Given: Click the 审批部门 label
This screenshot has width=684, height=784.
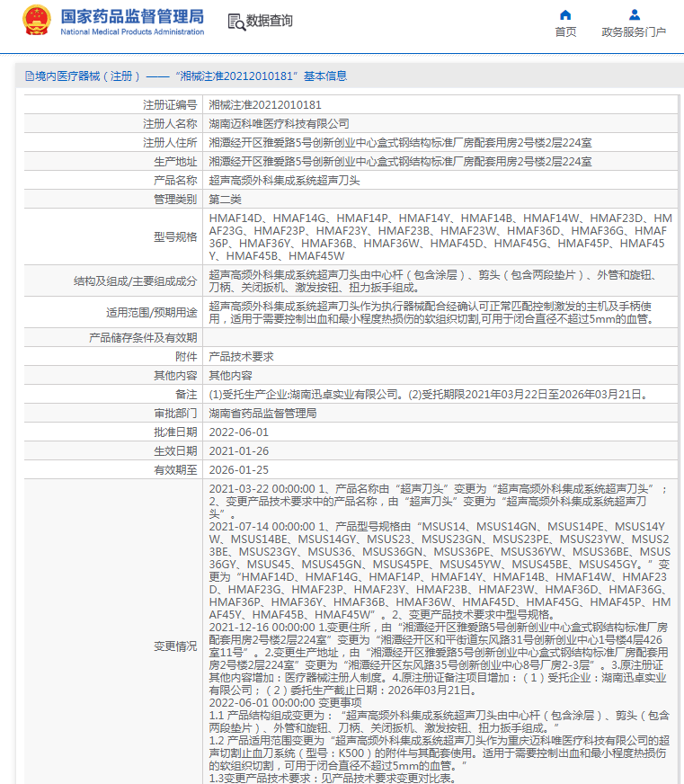Looking at the screenshot, I should pyautogui.click(x=175, y=414).
